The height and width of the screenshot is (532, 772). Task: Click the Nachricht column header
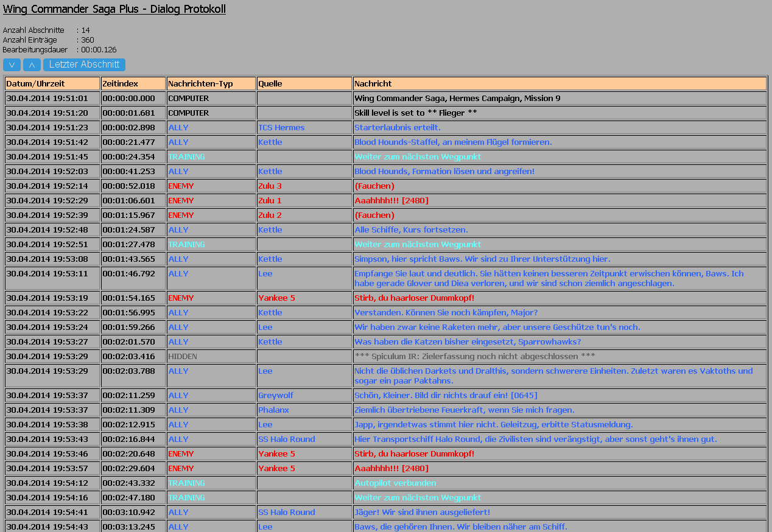click(x=560, y=83)
